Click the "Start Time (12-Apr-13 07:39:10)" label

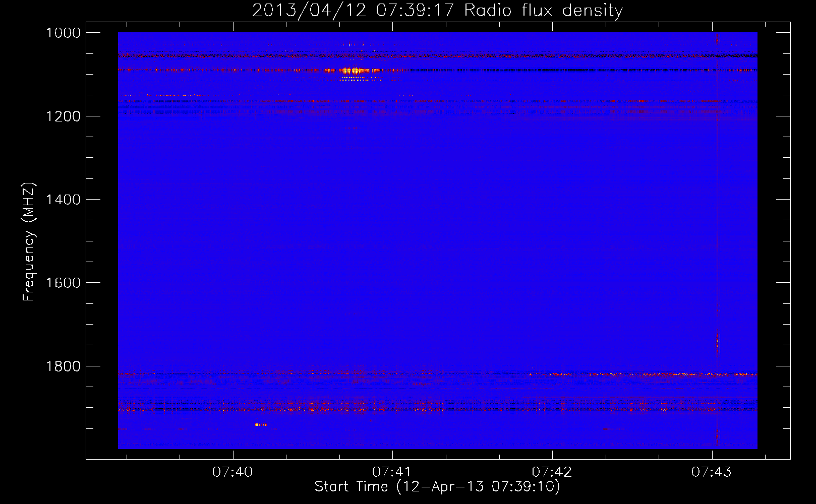[x=437, y=487]
